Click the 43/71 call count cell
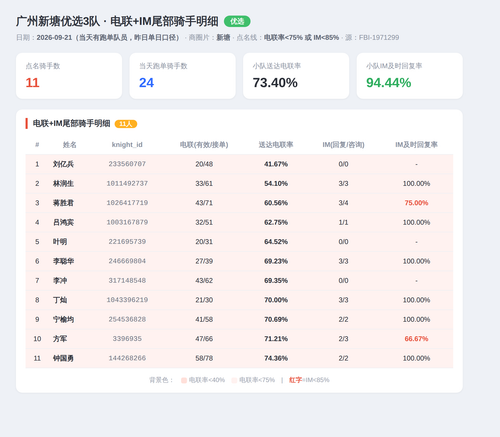Image resolution: width=500 pixels, height=437 pixels. (x=204, y=203)
